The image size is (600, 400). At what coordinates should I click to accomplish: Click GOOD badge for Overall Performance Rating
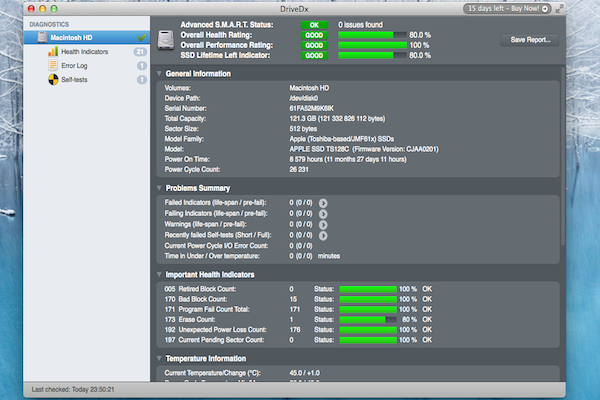pos(314,45)
